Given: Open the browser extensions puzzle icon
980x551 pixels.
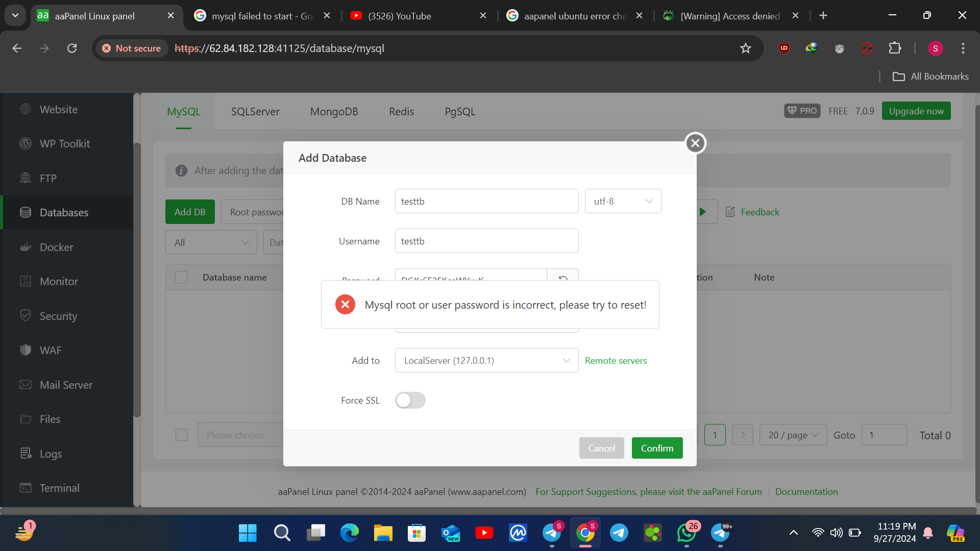Looking at the screenshot, I should point(895,48).
